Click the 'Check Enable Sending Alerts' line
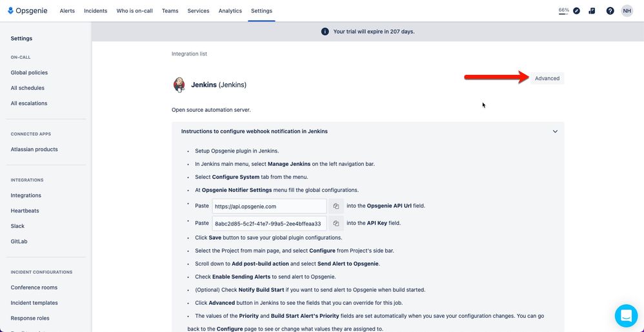 [x=265, y=276]
